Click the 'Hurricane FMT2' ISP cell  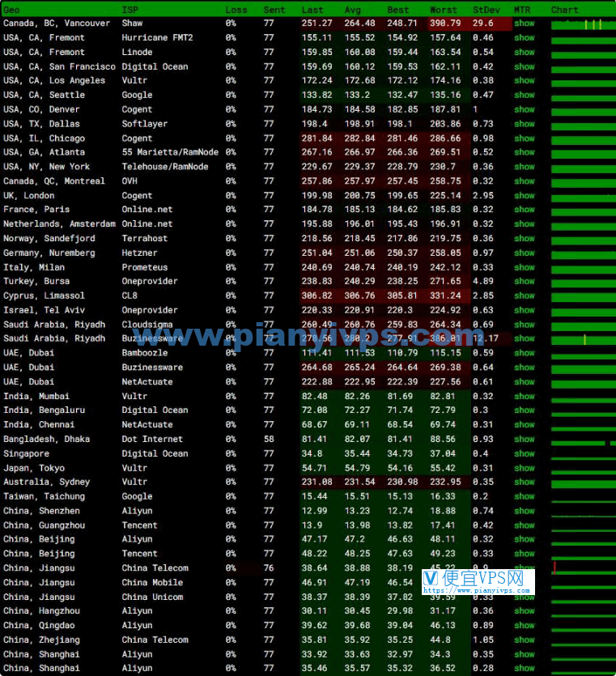click(157, 37)
